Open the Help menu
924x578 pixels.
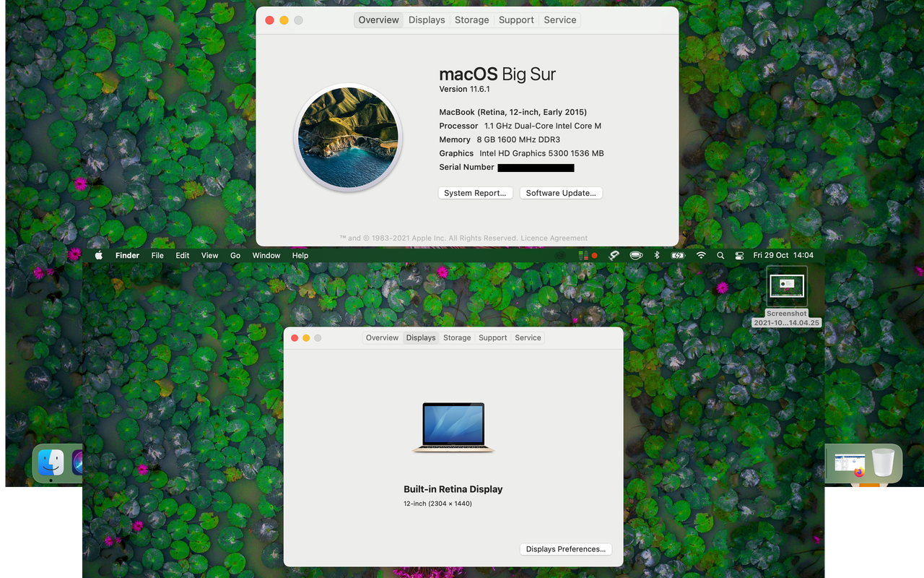pos(300,255)
